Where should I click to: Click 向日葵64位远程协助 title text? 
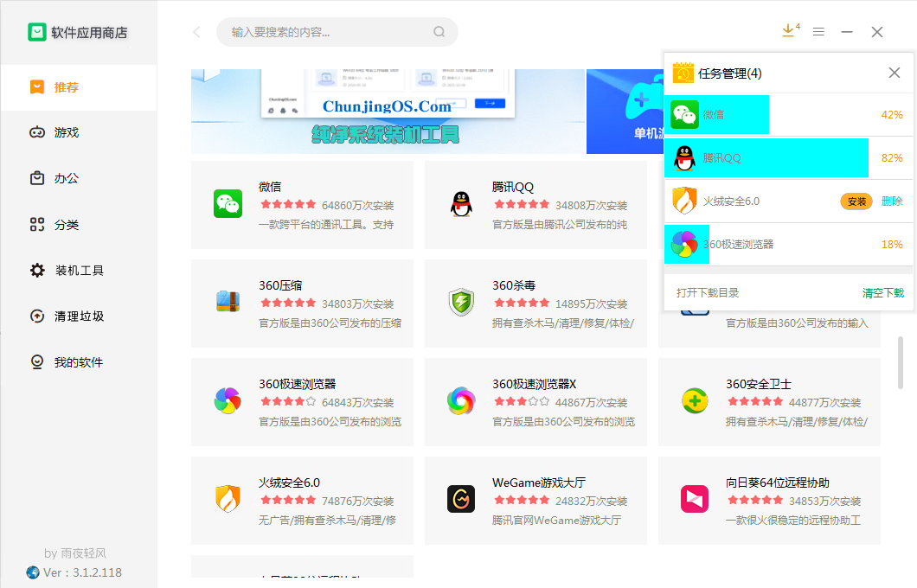tap(777, 483)
